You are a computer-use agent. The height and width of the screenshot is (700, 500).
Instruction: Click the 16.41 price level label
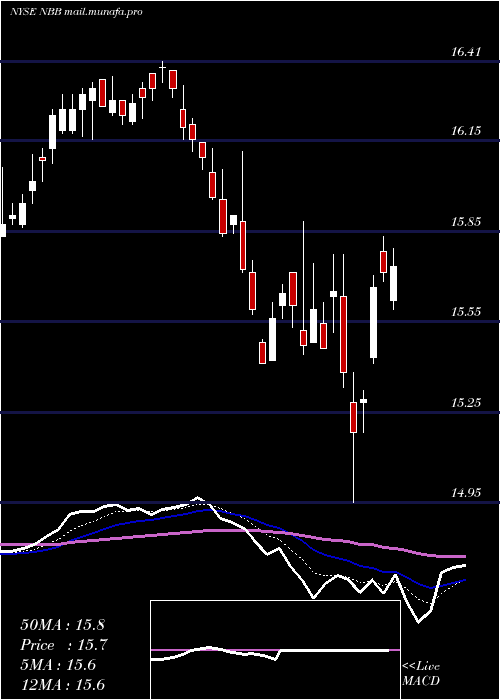tap(466, 52)
